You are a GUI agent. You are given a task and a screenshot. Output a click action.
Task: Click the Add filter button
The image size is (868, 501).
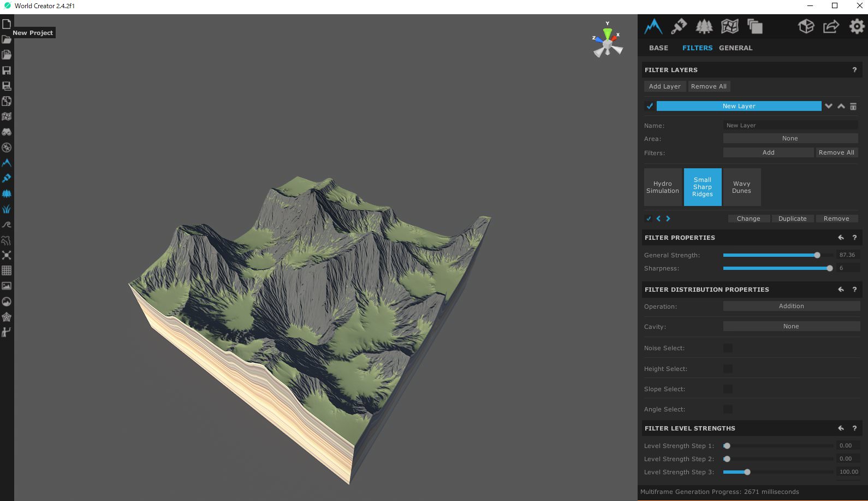(x=769, y=152)
